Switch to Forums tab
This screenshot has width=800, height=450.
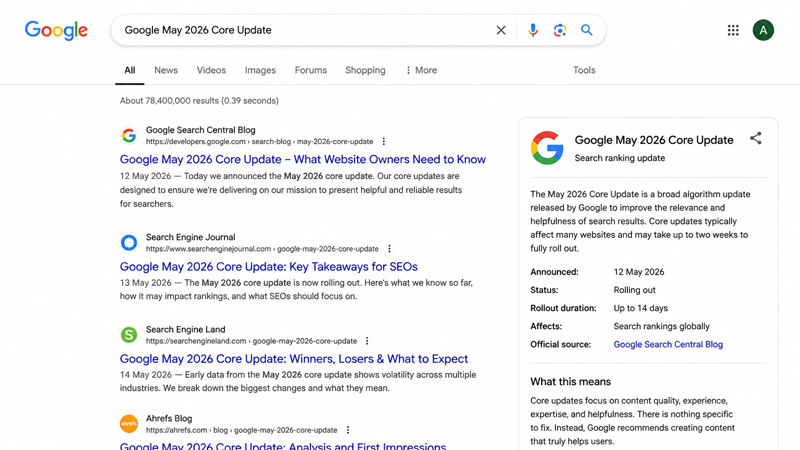[x=311, y=70]
